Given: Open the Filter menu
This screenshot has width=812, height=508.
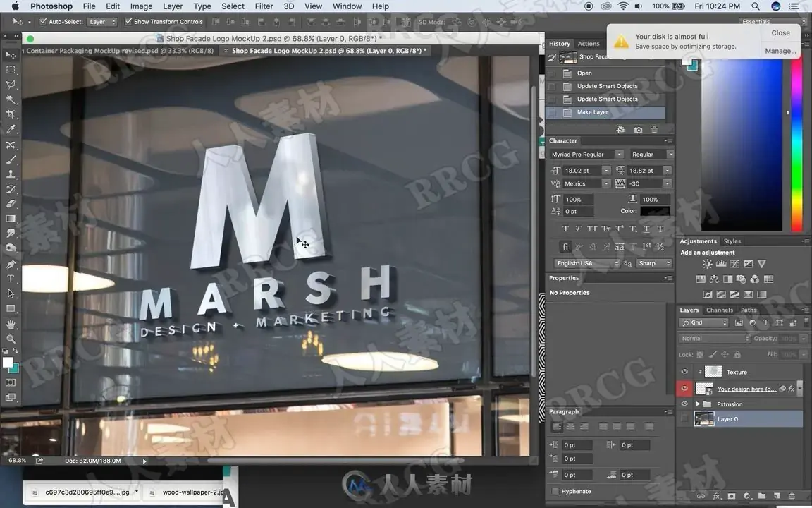Looking at the screenshot, I should point(264,6).
